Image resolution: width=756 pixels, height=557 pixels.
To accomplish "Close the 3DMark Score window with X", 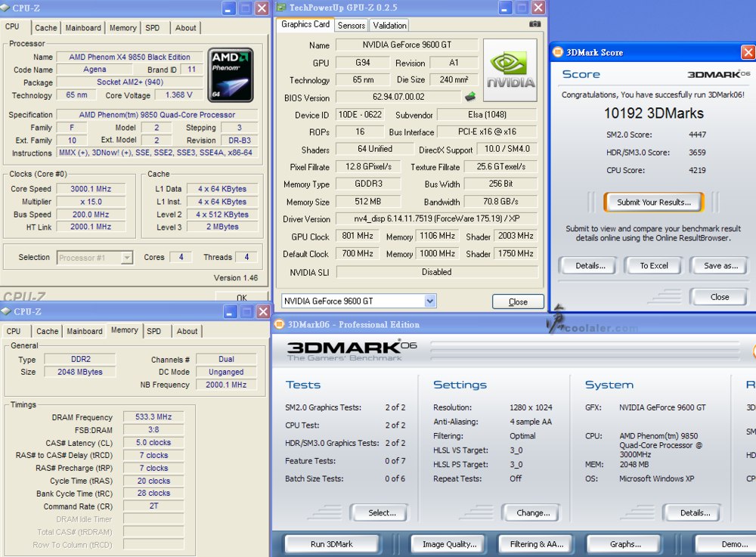I will [748, 52].
